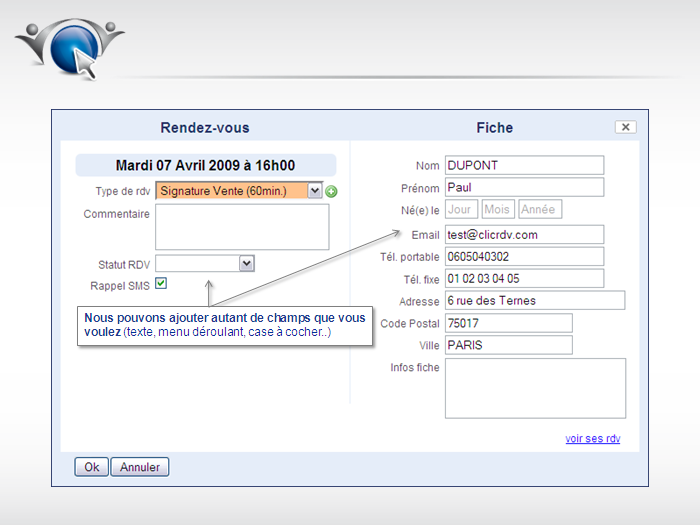Click into the Infos fiche text area
This screenshot has width=700, height=525.
coord(535,388)
